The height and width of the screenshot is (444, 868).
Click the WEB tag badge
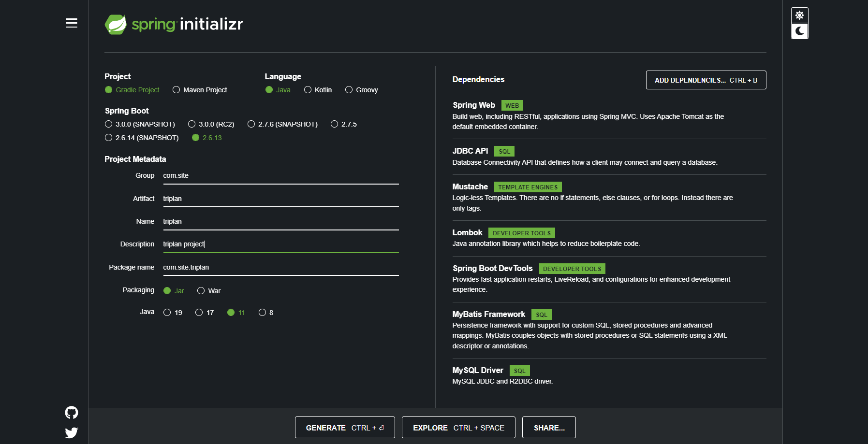pyautogui.click(x=512, y=105)
